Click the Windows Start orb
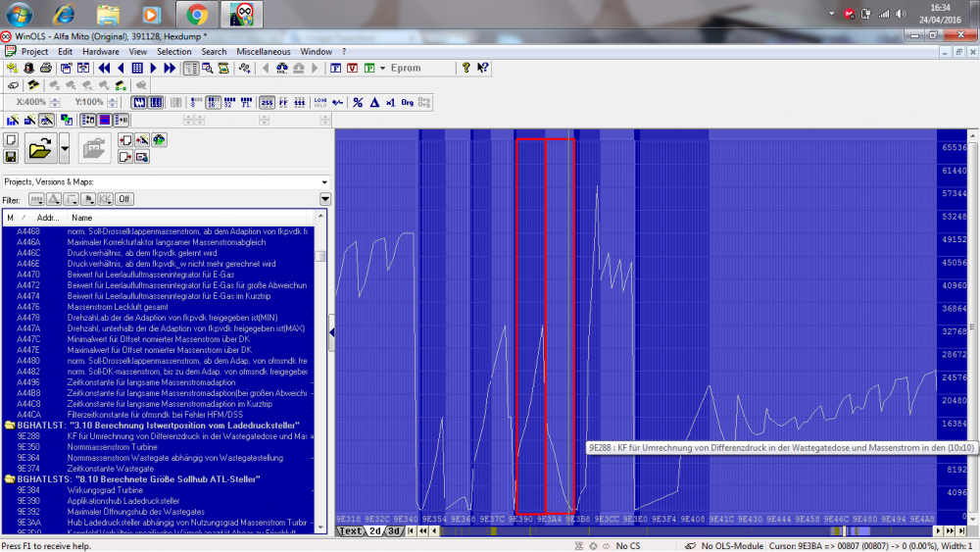The height and width of the screenshot is (552, 980). [x=19, y=14]
